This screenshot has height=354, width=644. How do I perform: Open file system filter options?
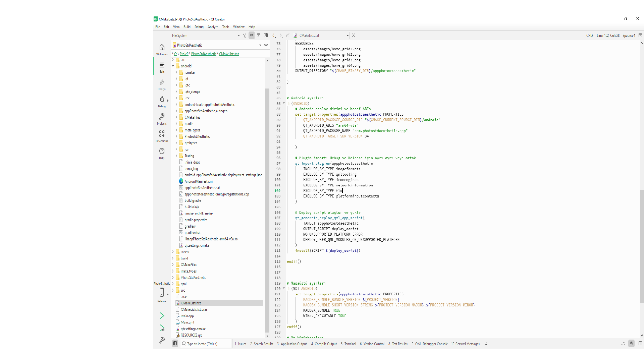[x=245, y=35]
